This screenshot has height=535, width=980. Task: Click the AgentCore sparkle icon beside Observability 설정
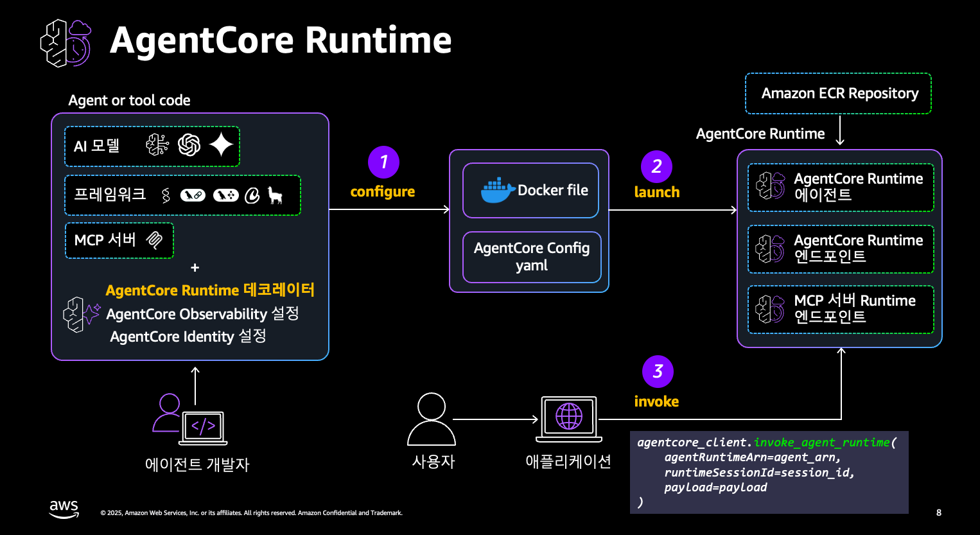click(x=82, y=314)
